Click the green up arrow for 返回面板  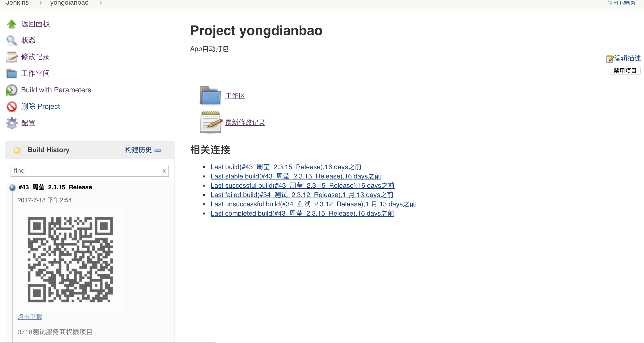12,24
